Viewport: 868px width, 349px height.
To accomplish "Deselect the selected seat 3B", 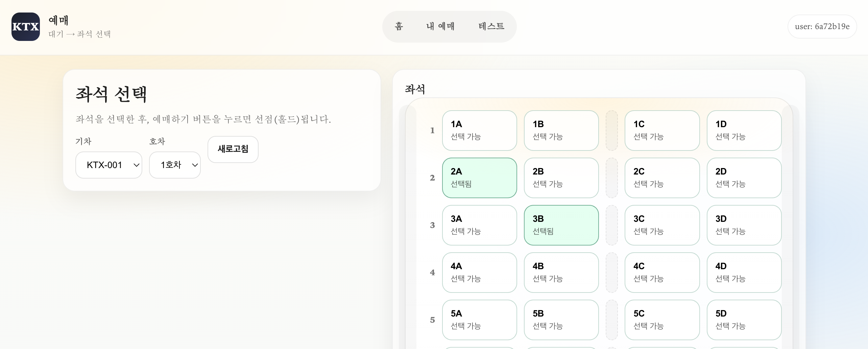I will (x=561, y=225).
